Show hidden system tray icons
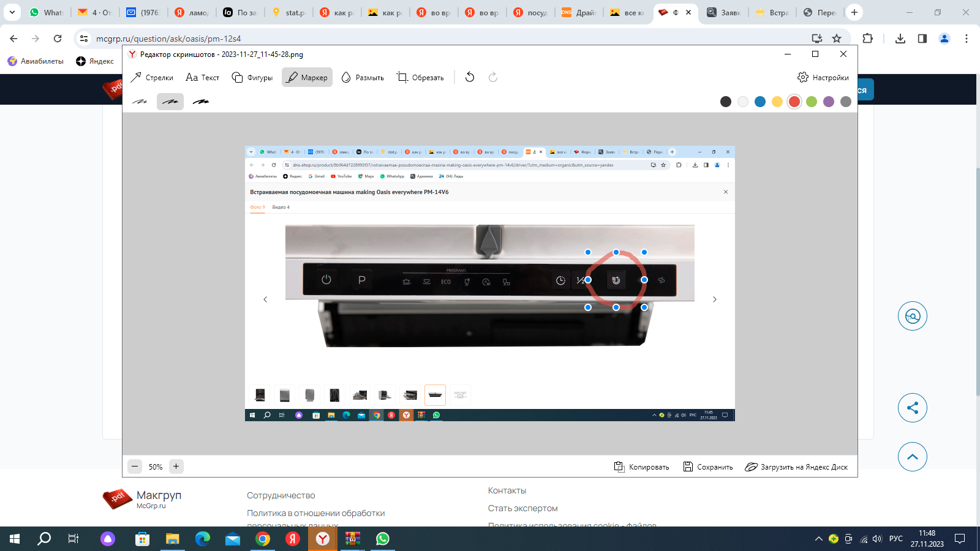 click(x=818, y=539)
